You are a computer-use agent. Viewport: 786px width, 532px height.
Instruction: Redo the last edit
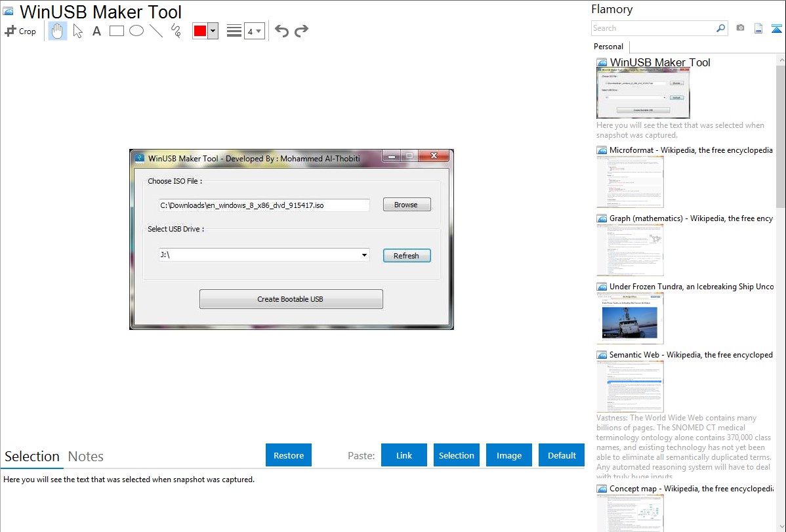pyautogui.click(x=301, y=31)
